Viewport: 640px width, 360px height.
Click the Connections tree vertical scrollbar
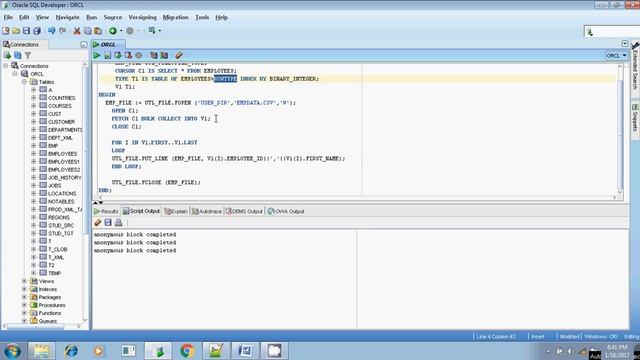tap(85, 151)
